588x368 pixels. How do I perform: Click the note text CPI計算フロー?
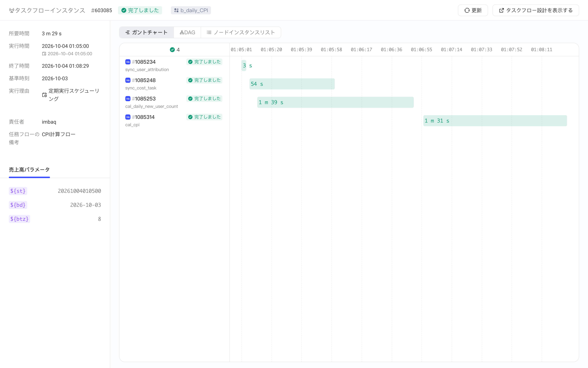click(x=59, y=134)
